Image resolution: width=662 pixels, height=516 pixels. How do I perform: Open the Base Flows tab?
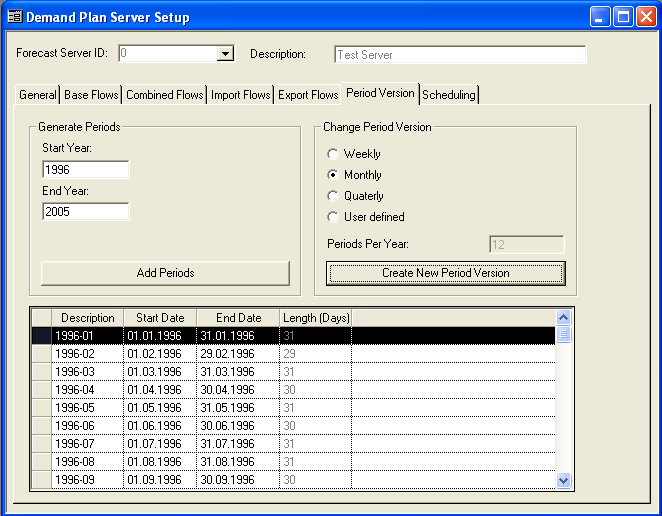point(91,95)
